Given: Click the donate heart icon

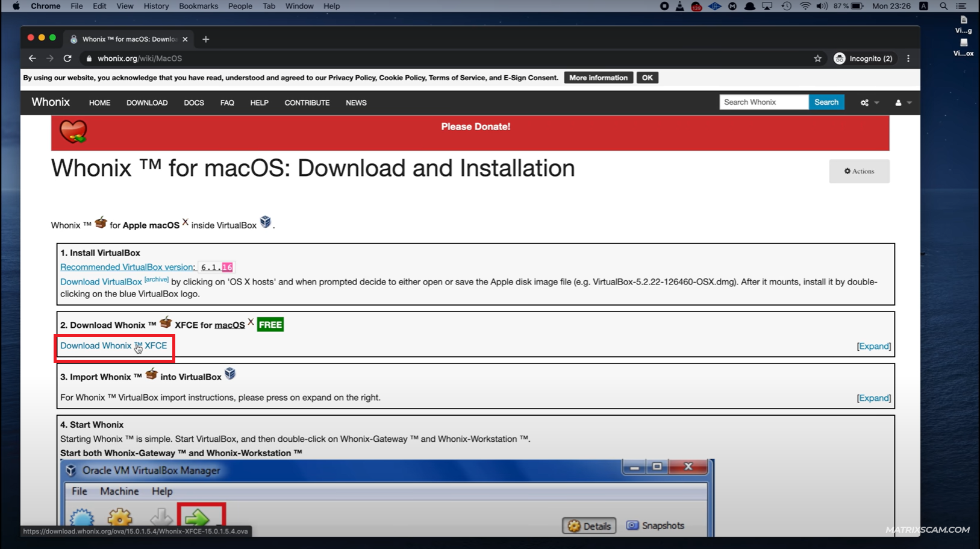Looking at the screenshot, I should point(73,131).
